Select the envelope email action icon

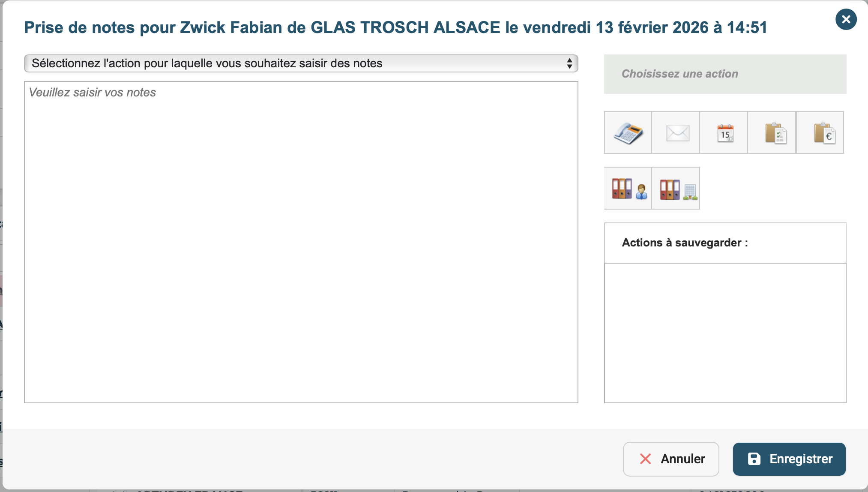677,133
